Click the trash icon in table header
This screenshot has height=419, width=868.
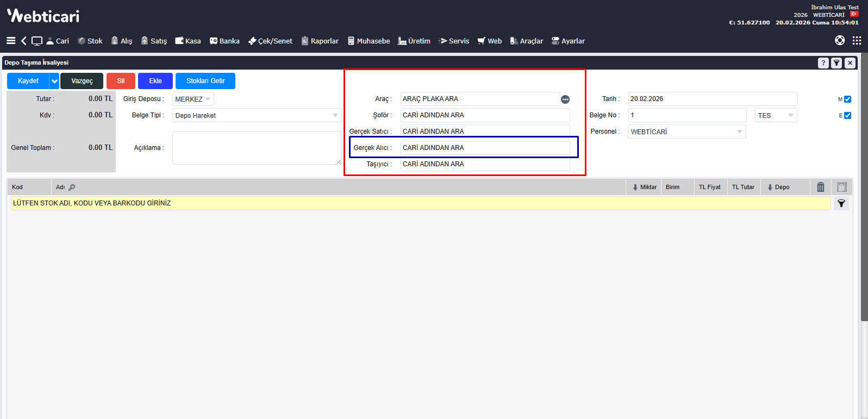point(821,187)
